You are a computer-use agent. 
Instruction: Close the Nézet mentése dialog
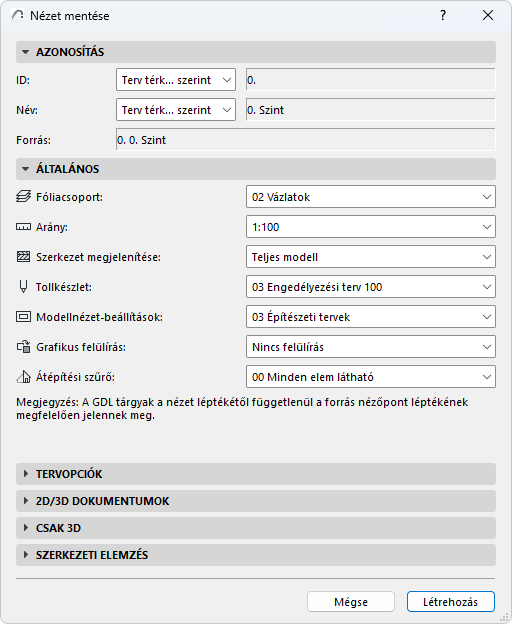click(488, 15)
